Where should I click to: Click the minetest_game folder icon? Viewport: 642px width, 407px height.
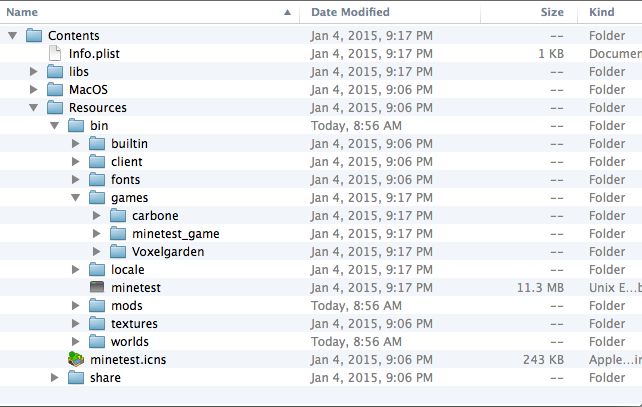click(x=118, y=234)
